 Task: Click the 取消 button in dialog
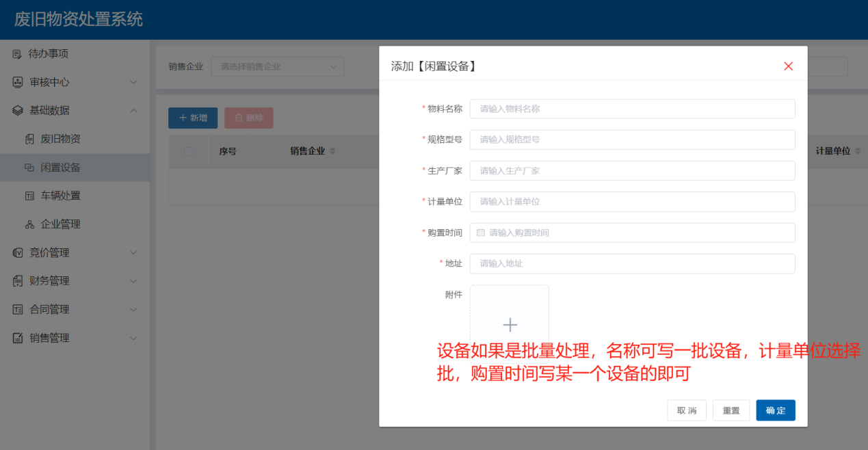(x=686, y=410)
